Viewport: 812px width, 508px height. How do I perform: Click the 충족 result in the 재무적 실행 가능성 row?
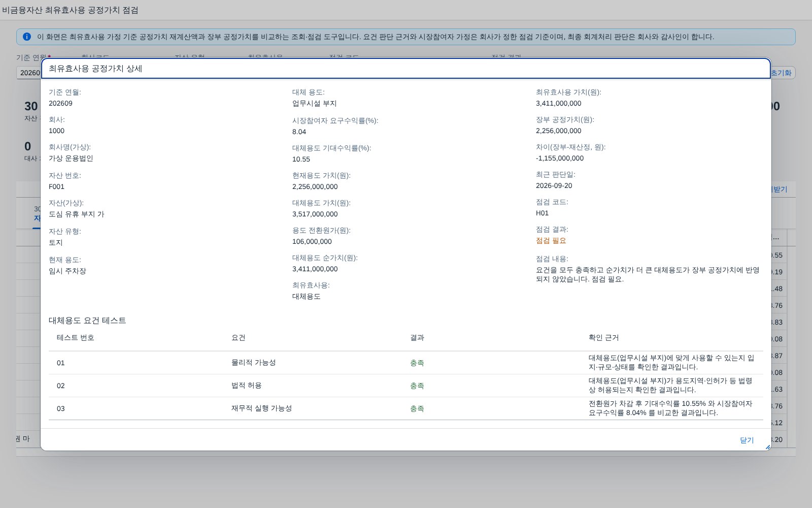point(417,408)
